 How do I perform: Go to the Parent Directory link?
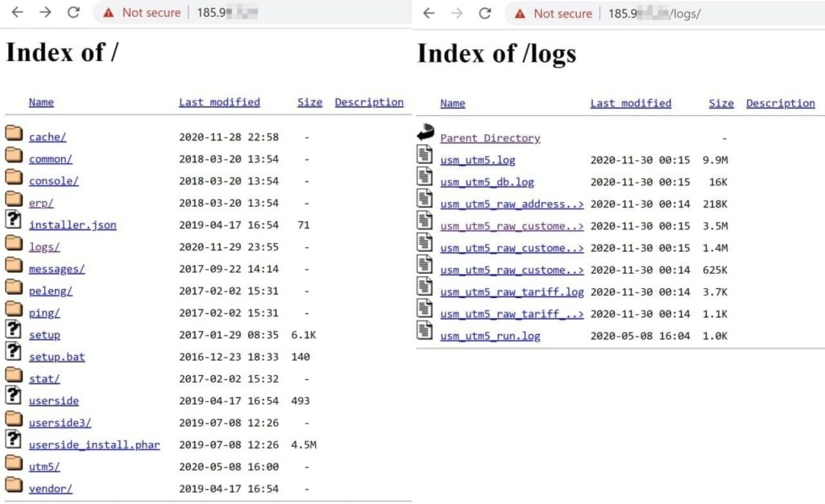[491, 138]
